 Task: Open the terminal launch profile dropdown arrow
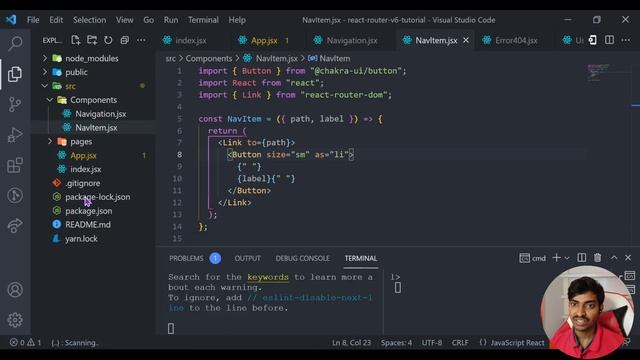tap(567, 258)
